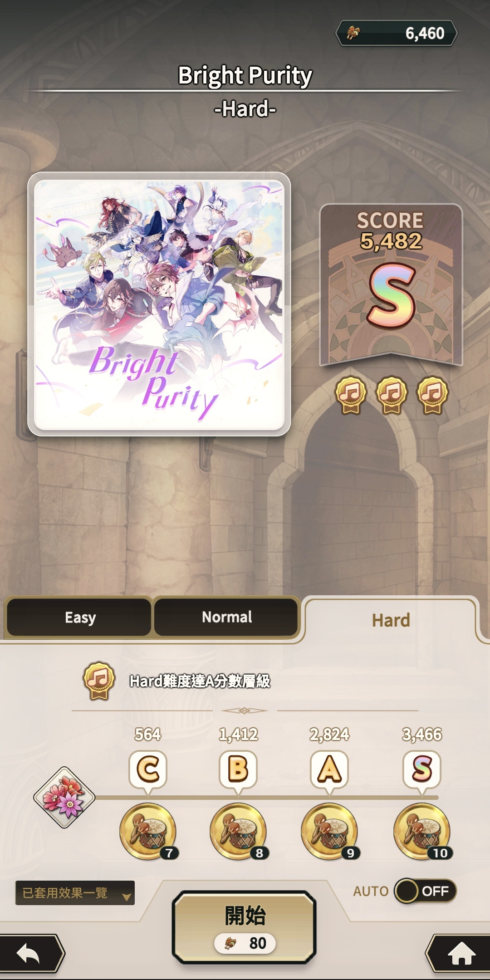Expand the 已套用效果一覽 dropdown
This screenshot has width=490, height=980.
[x=75, y=893]
